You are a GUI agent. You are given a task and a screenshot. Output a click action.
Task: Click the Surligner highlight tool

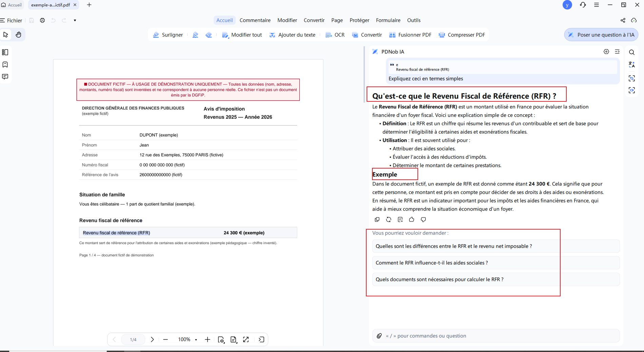point(168,35)
